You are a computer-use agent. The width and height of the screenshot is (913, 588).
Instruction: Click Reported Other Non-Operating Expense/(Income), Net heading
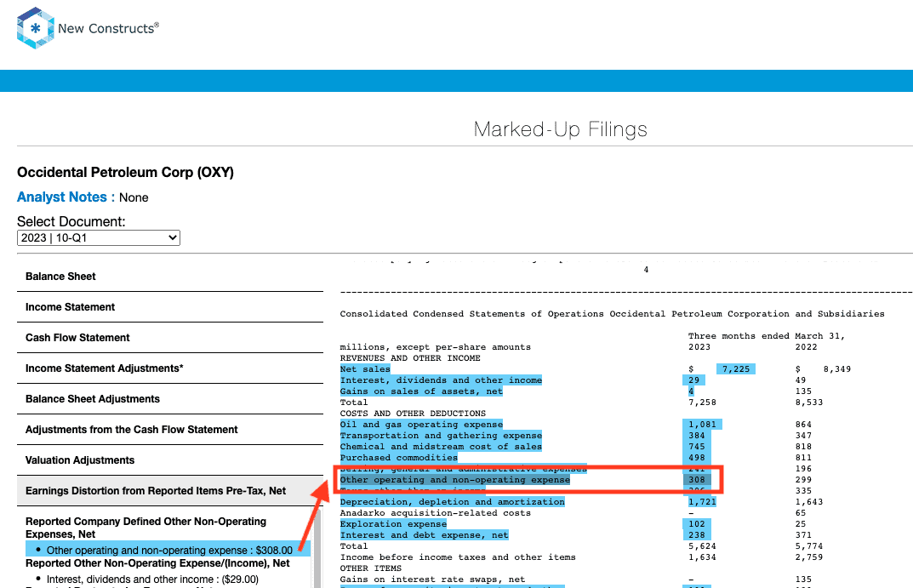point(157,563)
